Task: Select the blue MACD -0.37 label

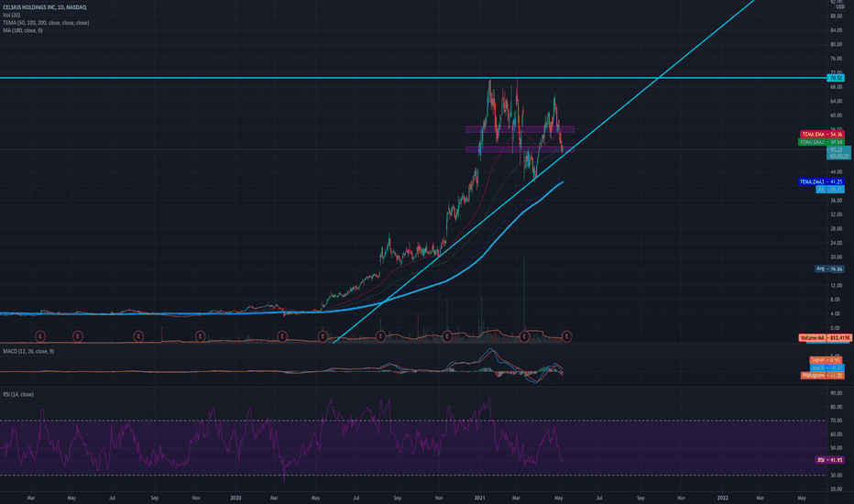Action: pos(827,367)
